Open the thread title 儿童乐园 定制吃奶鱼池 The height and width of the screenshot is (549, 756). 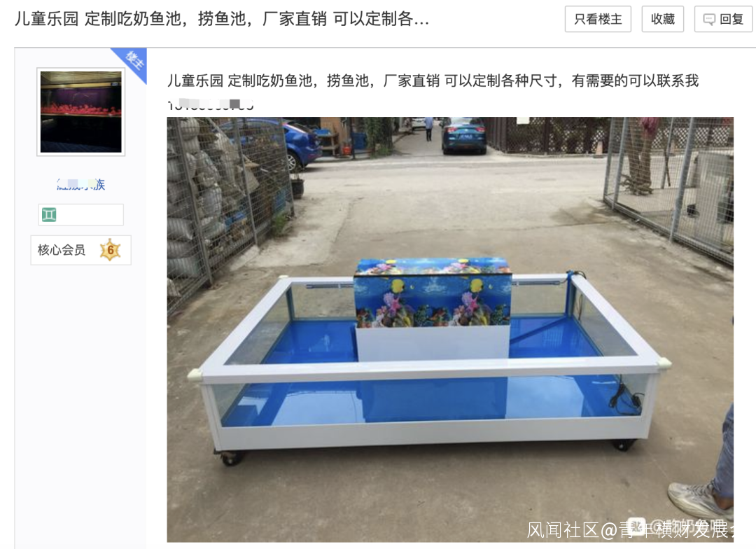click(222, 19)
